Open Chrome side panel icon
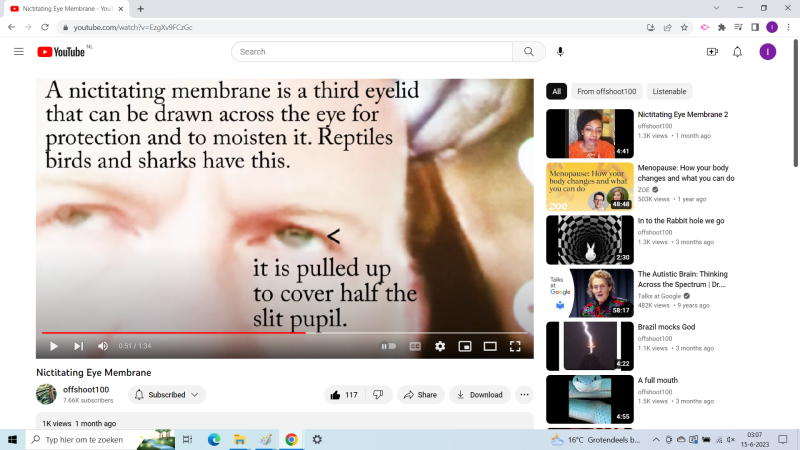The width and height of the screenshot is (800, 450). tap(755, 28)
